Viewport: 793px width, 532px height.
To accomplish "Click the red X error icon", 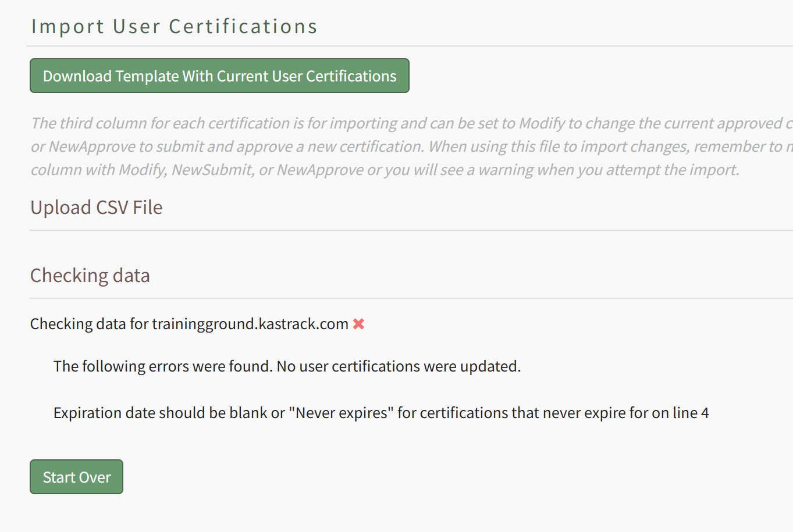I will pyautogui.click(x=358, y=324).
